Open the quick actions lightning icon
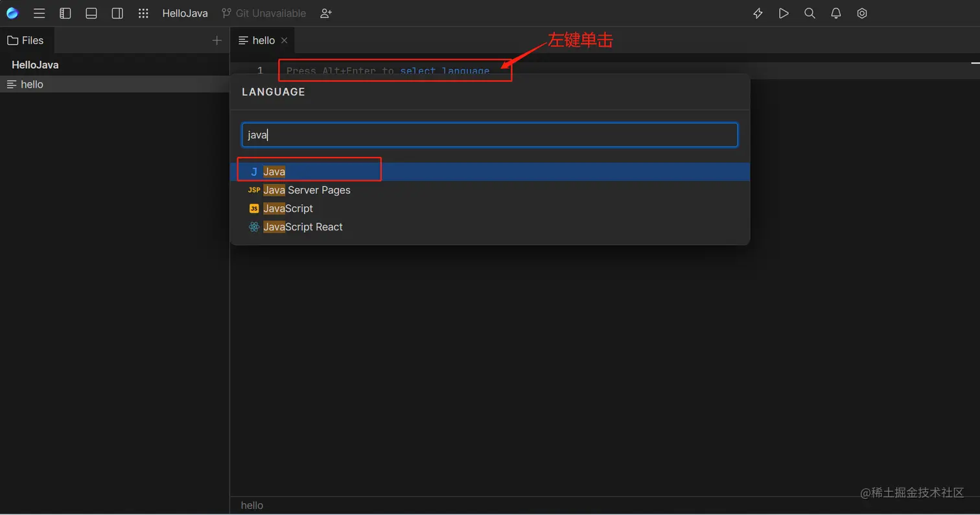This screenshot has width=980, height=515. 758,13
